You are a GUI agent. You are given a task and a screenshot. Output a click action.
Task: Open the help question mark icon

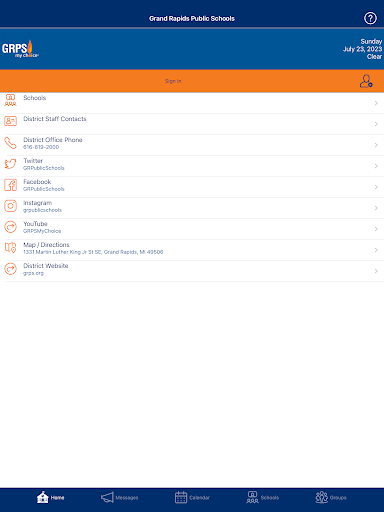tap(370, 18)
